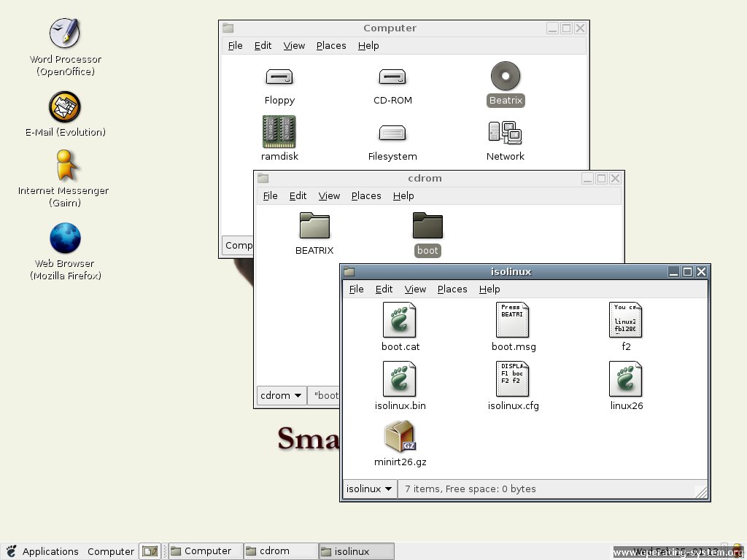Select the CD-ROM drive icon
The image size is (747, 560).
[392, 77]
